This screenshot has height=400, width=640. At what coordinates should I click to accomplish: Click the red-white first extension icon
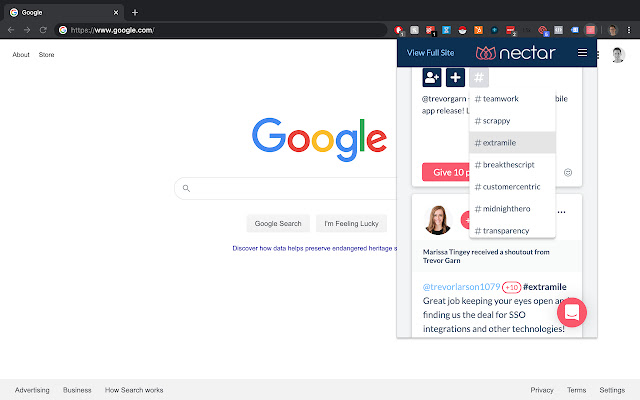(x=399, y=30)
